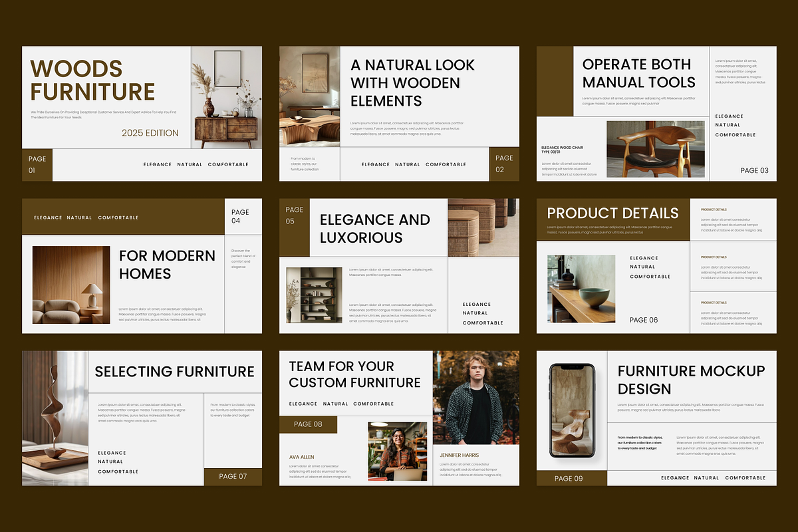Screen dimensions: 798x532
Task: Select the "PAGE 02" brown box
Action: tap(505, 164)
